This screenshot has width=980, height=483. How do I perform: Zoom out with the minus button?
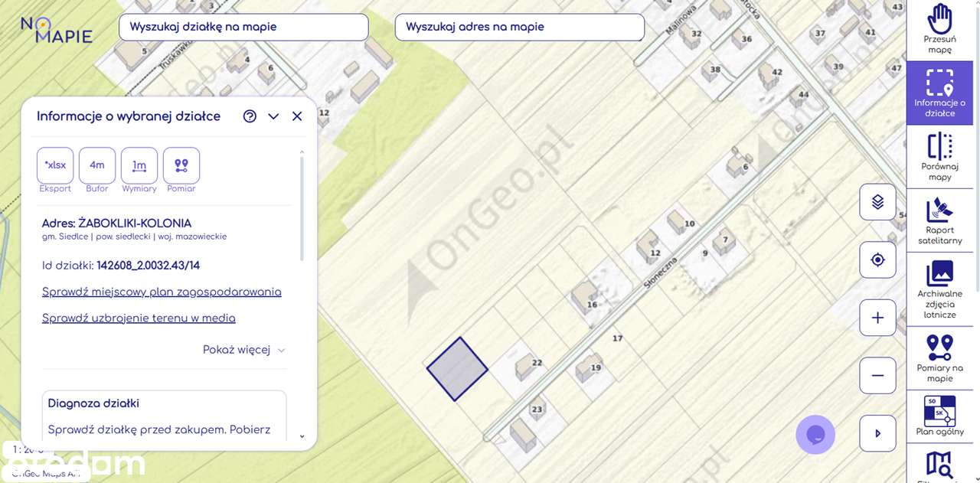(x=877, y=375)
